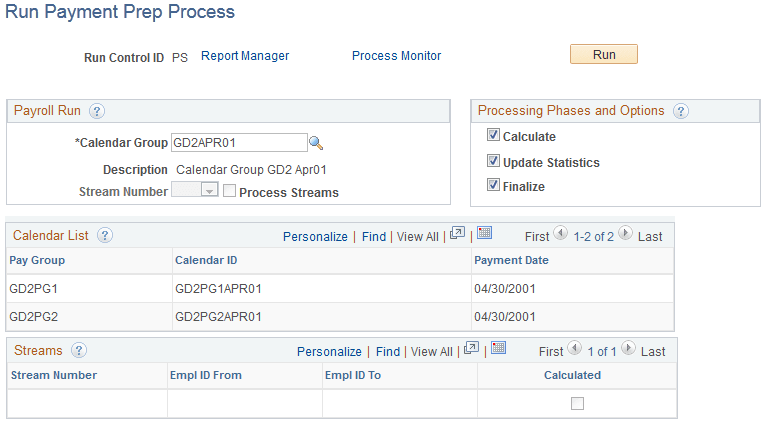The width and height of the screenshot is (765, 423).
Task: Download Calendar List to spreadsheet icon
Action: pyautogui.click(x=485, y=235)
